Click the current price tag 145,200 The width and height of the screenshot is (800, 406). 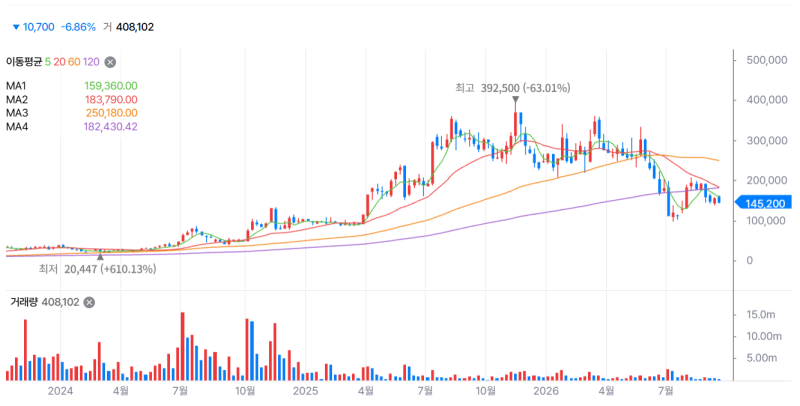(763, 204)
